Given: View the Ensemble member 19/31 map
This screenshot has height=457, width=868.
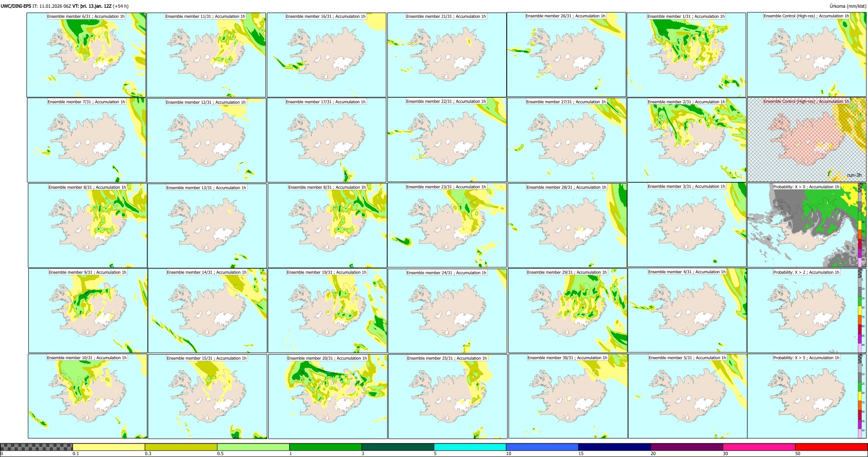Looking at the screenshot, I should [x=328, y=311].
